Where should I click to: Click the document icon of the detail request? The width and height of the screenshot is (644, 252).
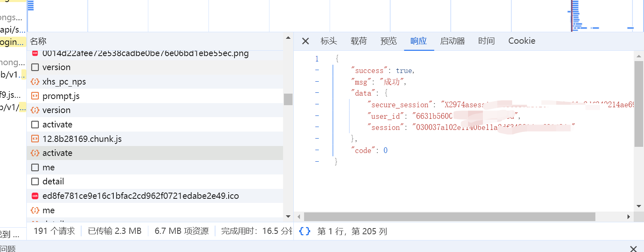35,181
